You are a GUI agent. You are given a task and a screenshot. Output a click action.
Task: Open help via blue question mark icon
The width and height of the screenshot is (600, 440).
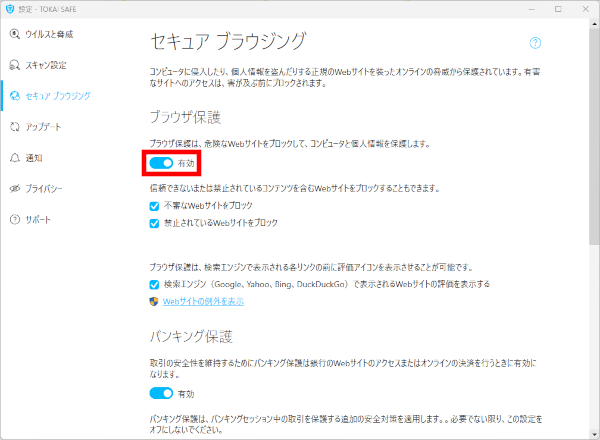pyautogui.click(x=535, y=43)
